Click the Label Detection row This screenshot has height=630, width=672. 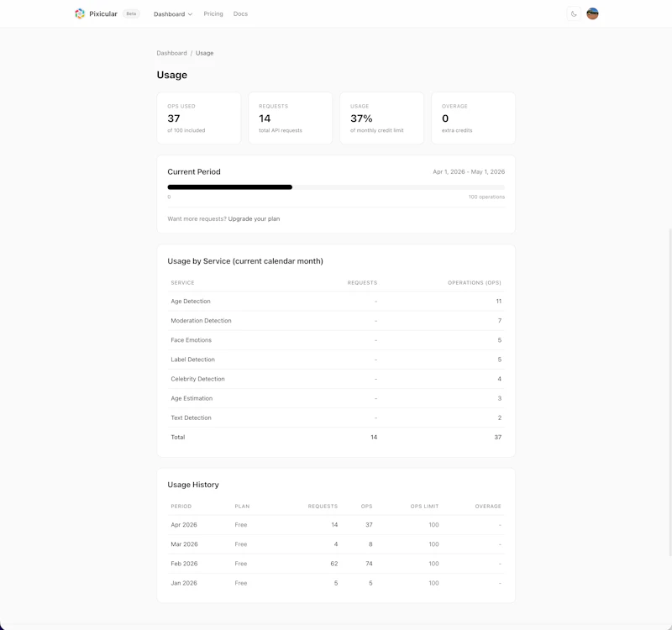point(336,360)
